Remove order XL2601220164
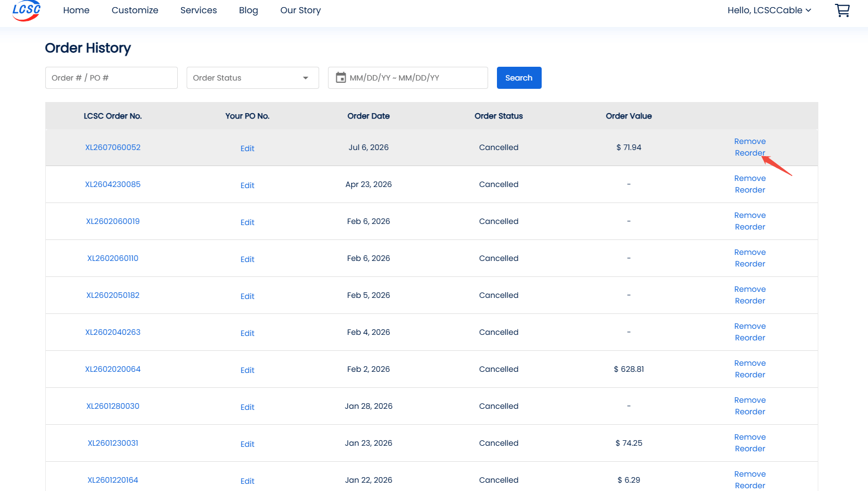The image size is (868, 491). (750, 474)
